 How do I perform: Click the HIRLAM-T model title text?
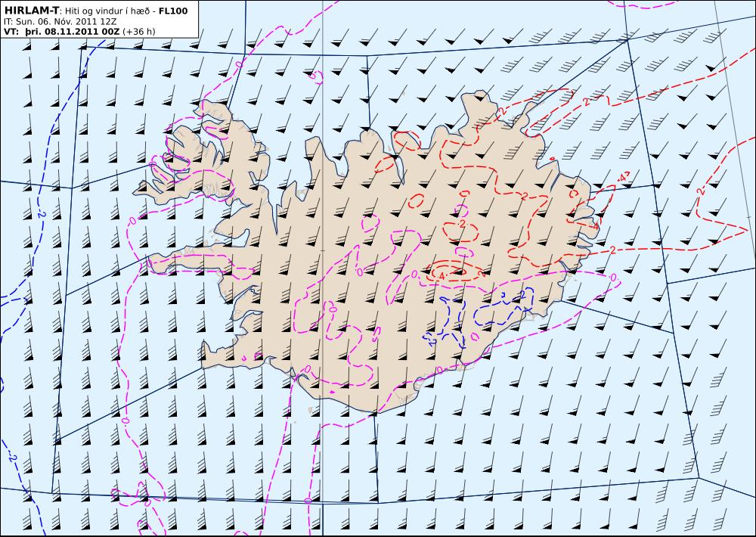(x=31, y=11)
